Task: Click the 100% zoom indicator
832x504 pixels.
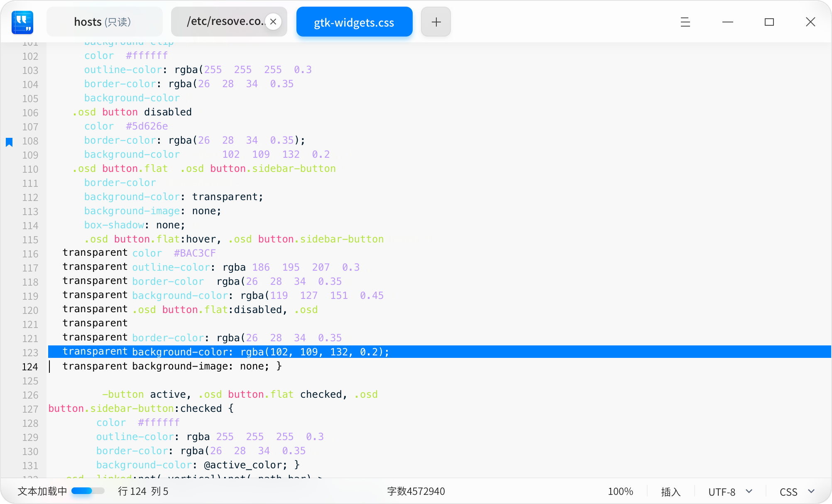Action: (620, 492)
